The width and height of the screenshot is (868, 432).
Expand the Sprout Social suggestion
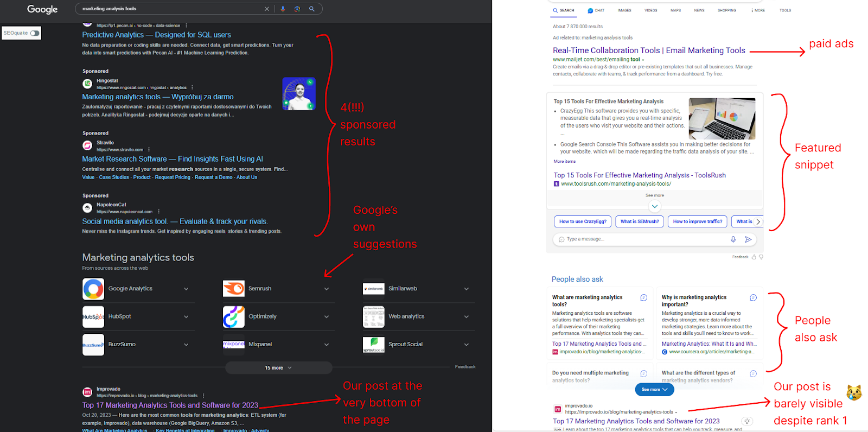(467, 345)
